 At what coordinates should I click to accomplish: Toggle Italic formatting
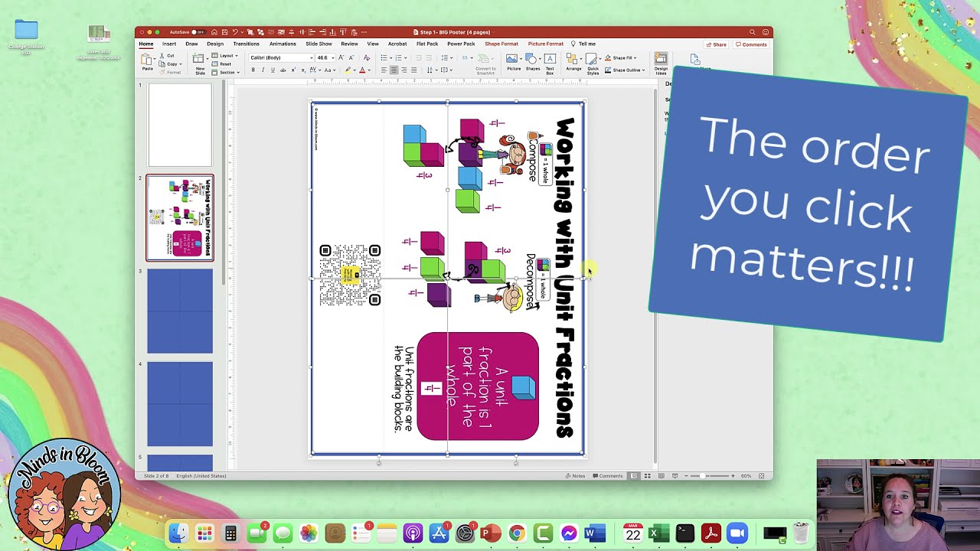[263, 70]
